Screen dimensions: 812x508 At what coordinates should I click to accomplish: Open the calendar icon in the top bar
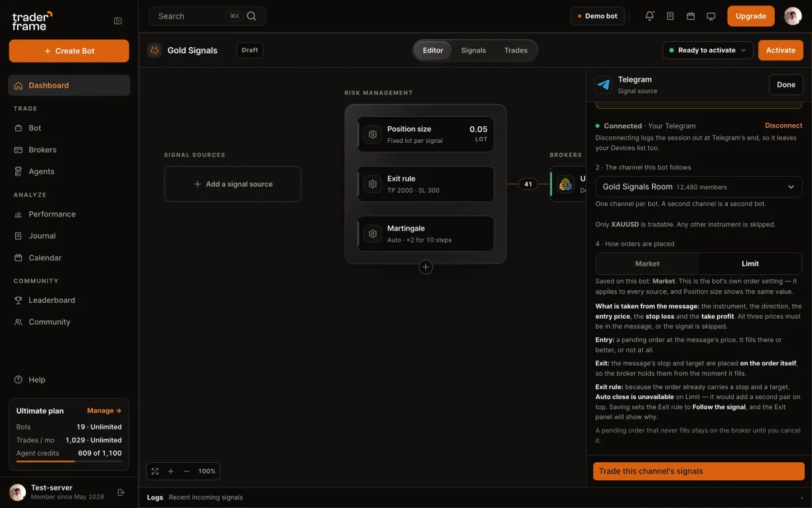point(691,16)
